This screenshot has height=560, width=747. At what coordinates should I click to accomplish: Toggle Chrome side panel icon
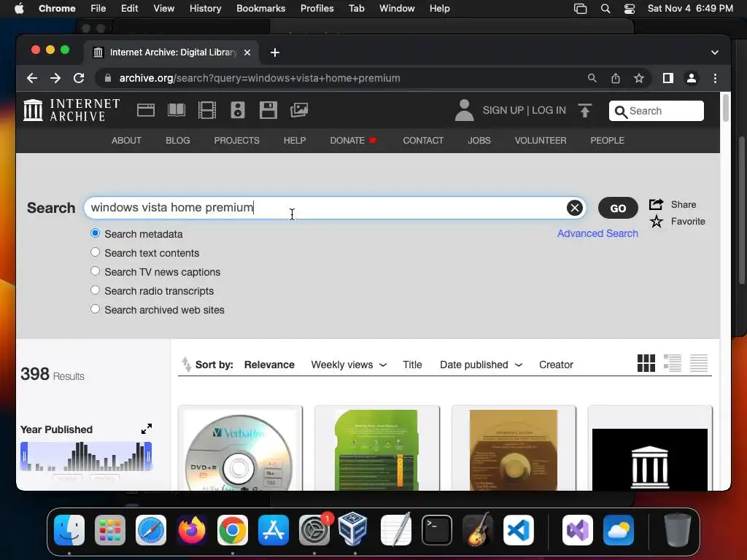click(668, 78)
